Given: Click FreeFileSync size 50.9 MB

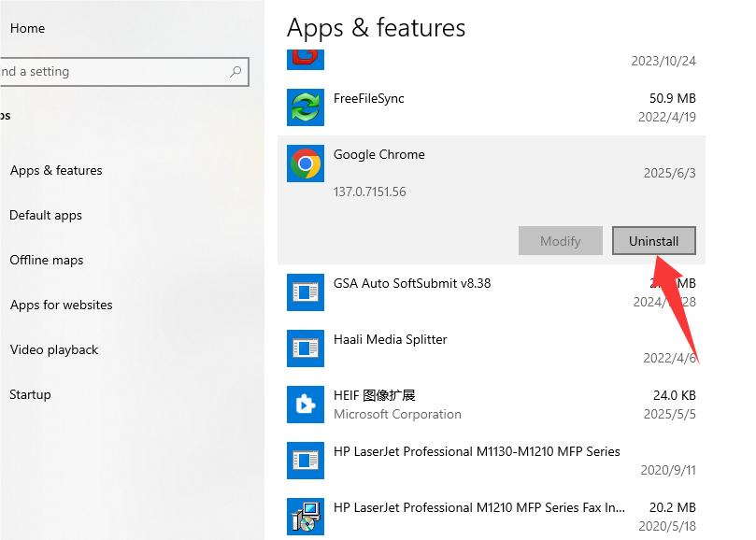Looking at the screenshot, I should pyautogui.click(x=673, y=98).
